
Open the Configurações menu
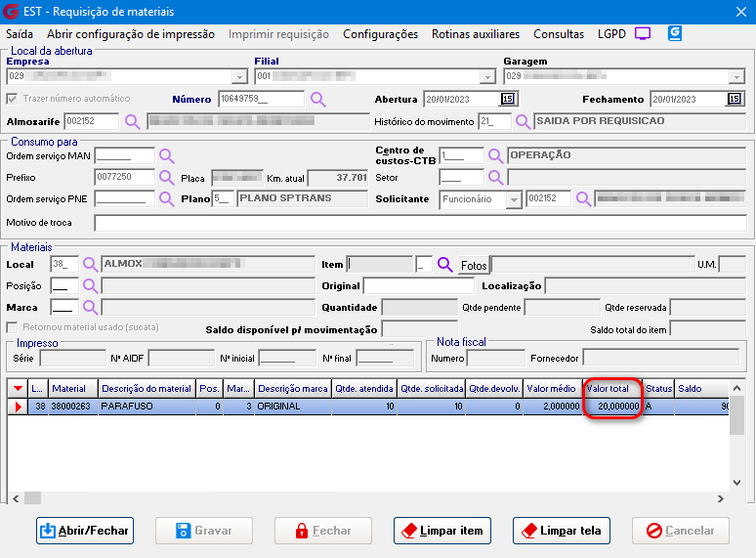click(380, 34)
